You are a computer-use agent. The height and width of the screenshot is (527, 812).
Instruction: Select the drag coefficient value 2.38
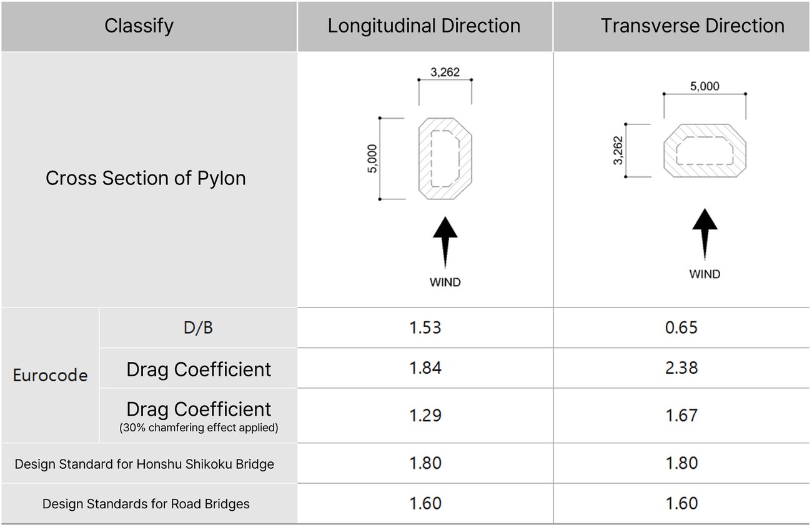coord(681,368)
